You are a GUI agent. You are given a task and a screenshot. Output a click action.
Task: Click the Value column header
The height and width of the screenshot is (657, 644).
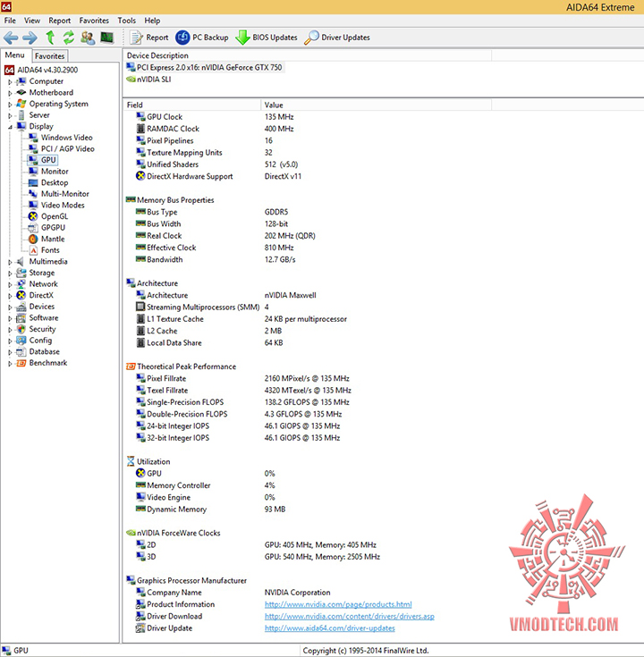376,105
